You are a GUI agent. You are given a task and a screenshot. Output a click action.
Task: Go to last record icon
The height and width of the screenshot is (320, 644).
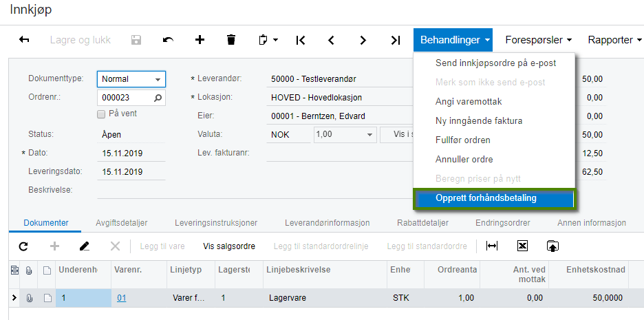[395, 40]
